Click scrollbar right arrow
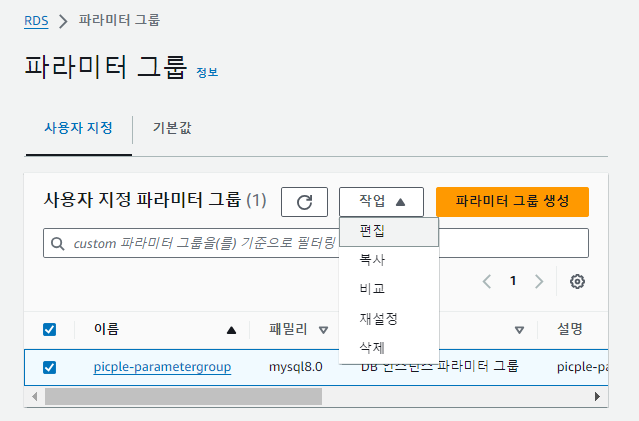The height and width of the screenshot is (421, 639). [x=599, y=396]
